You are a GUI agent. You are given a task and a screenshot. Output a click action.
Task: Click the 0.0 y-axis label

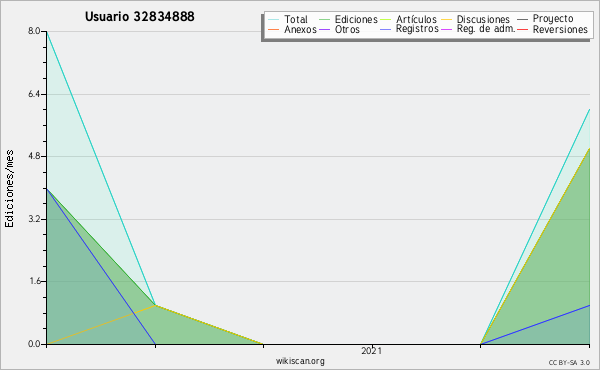pyautogui.click(x=34, y=344)
